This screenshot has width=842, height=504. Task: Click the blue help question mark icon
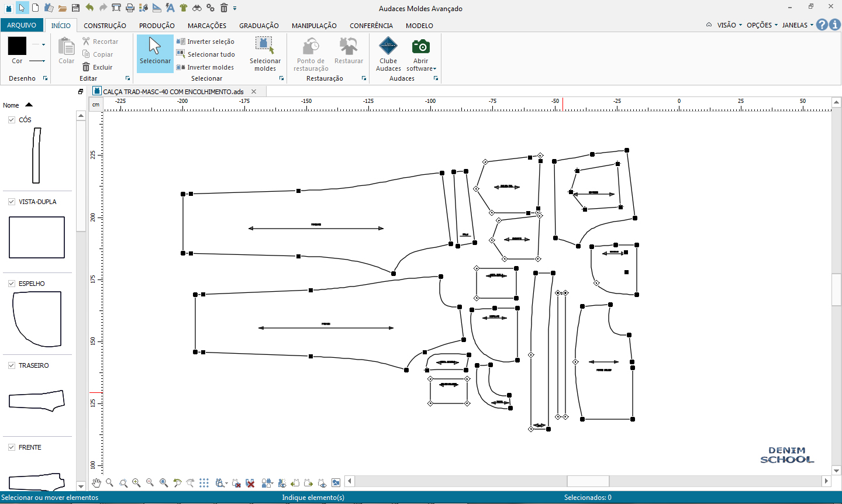pyautogui.click(x=822, y=25)
